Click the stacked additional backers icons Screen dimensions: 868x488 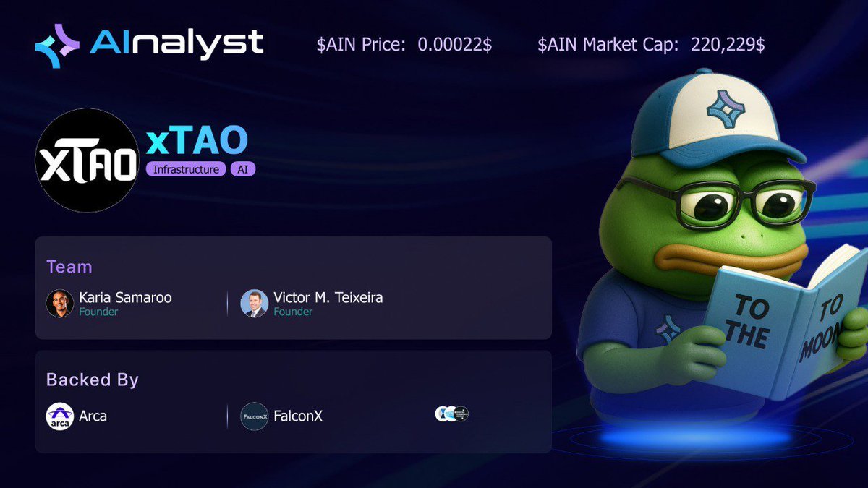(x=452, y=414)
